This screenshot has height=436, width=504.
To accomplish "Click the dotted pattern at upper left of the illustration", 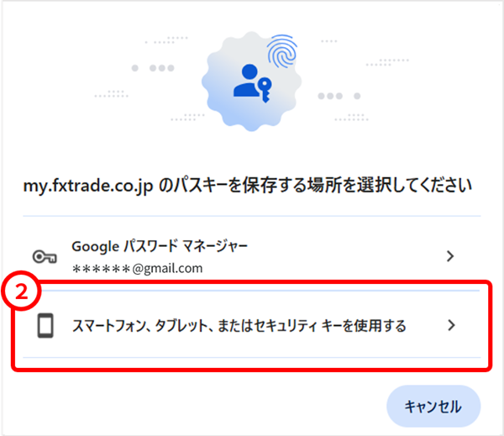I will (x=167, y=39).
